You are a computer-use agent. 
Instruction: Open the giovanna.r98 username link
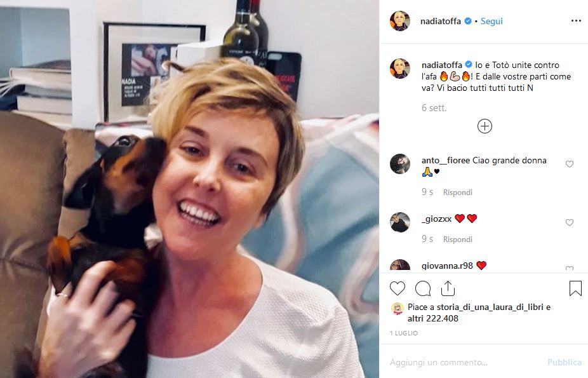pos(447,266)
